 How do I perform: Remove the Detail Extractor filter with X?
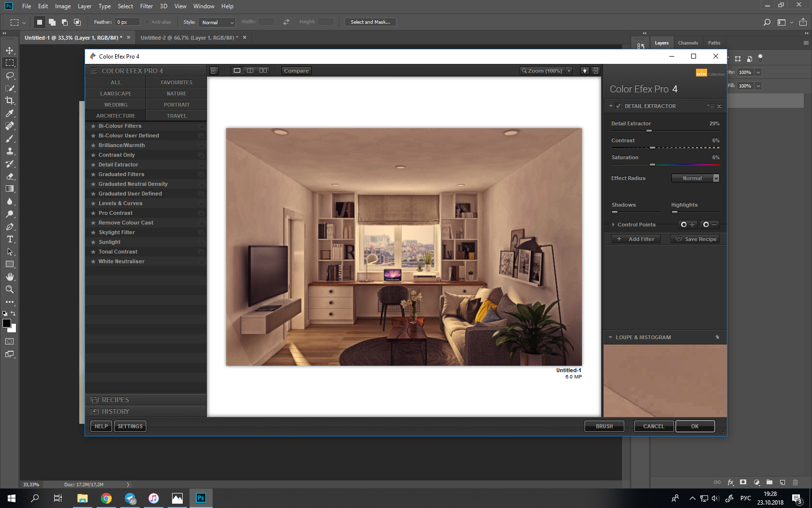tap(719, 106)
